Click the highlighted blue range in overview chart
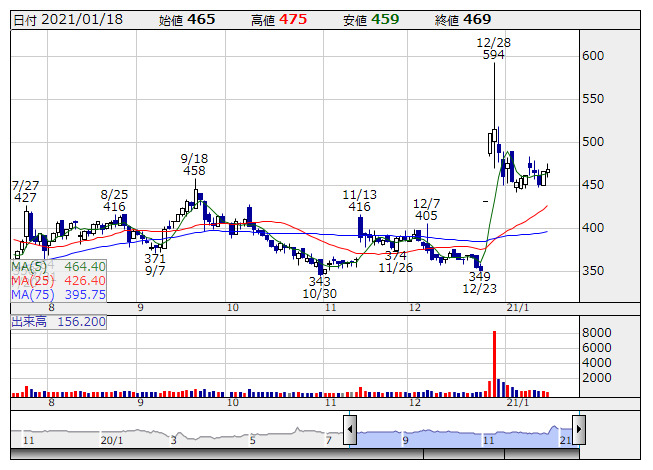This screenshot has height=470, width=653. (x=462, y=432)
